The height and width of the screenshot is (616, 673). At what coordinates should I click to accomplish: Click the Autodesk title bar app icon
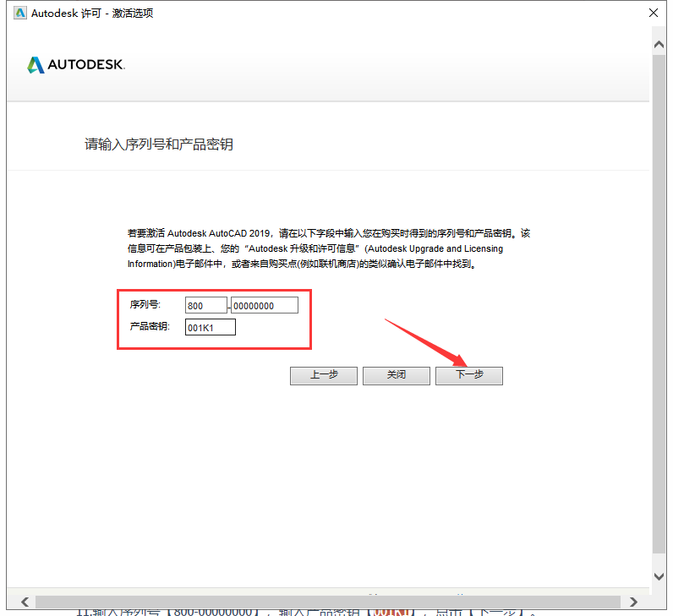click(19, 14)
